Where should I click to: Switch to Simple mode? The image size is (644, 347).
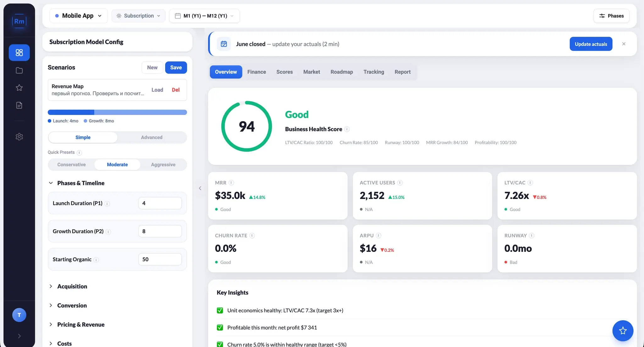[83, 137]
